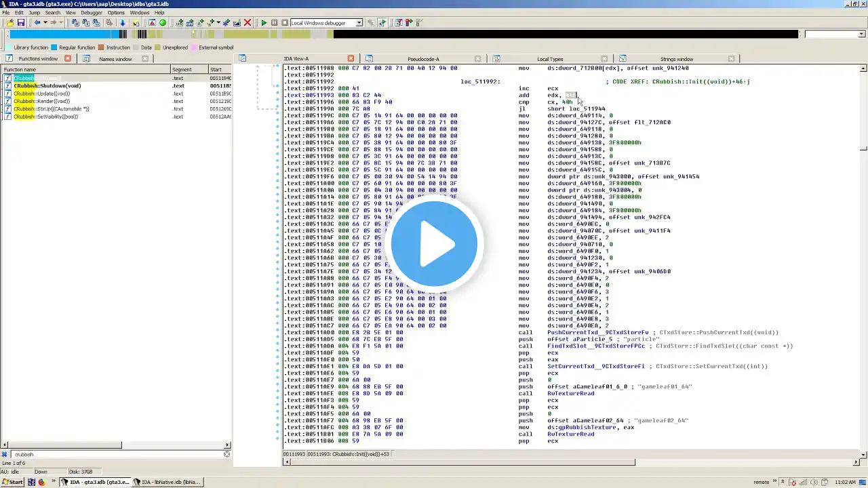Screen dimensions: 868x488
Task: Click the navigation band color bar
Action: click(x=403, y=34)
